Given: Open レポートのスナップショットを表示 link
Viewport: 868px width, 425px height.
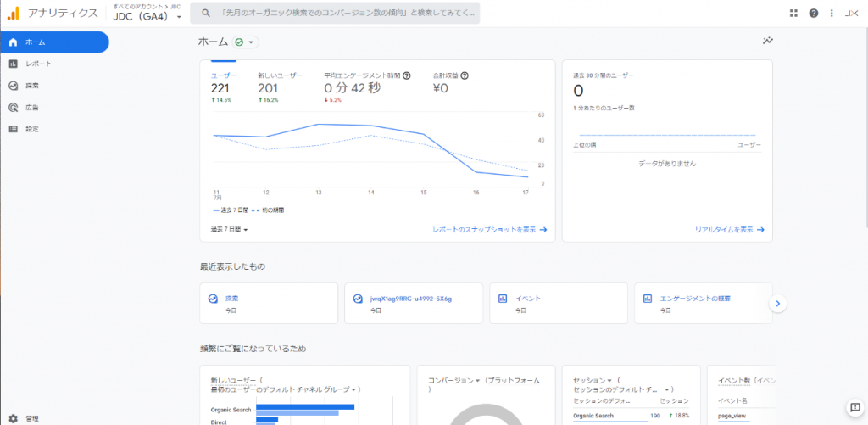Looking at the screenshot, I should point(489,229).
